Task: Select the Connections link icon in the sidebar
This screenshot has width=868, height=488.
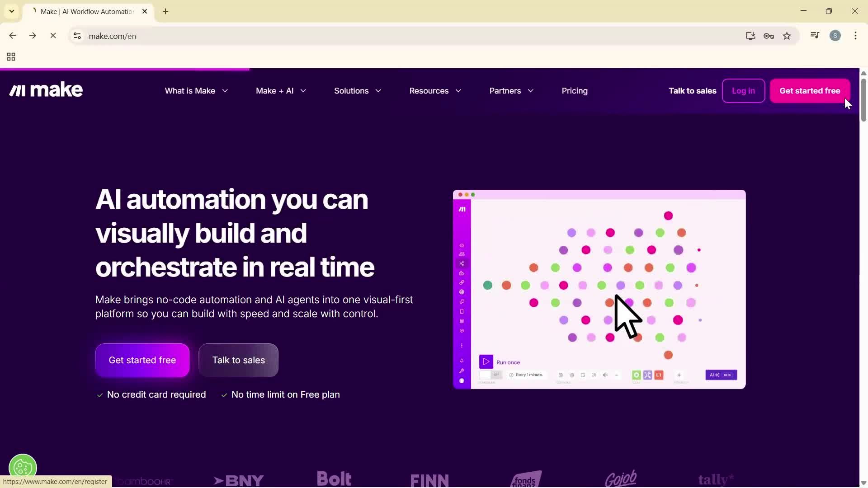Action: click(x=462, y=282)
